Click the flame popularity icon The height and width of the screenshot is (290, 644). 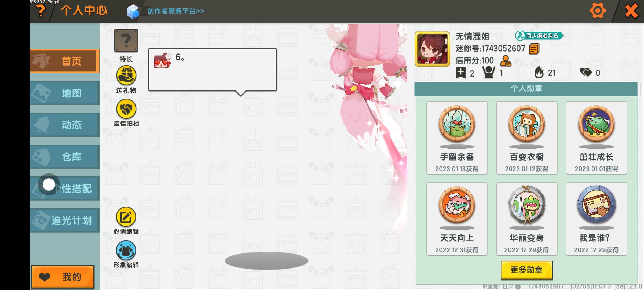pyautogui.click(x=539, y=72)
